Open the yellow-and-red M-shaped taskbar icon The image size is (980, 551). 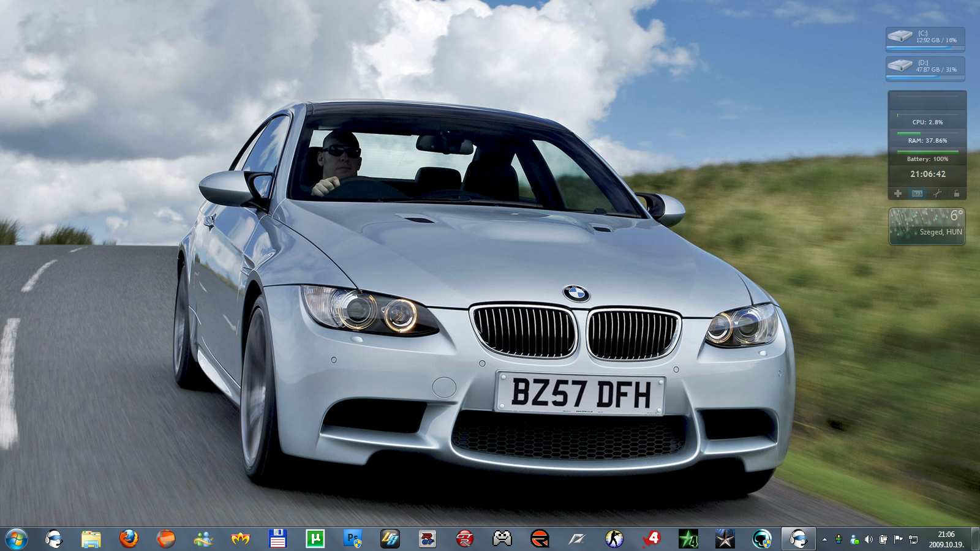(241, 539)
